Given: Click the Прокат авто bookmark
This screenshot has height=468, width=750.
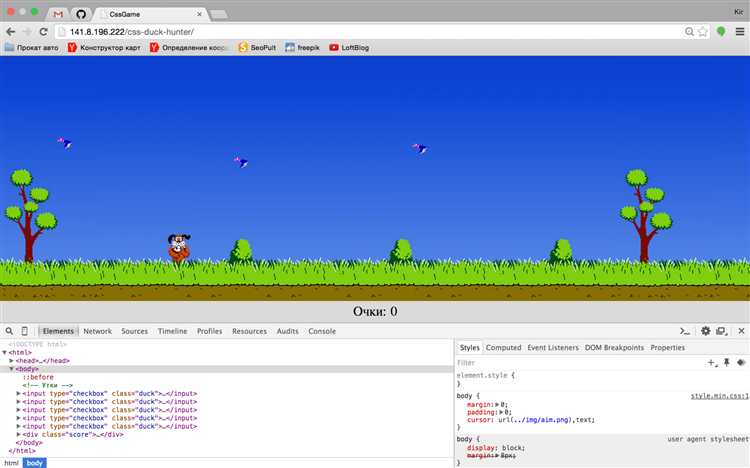Looking at the screenshot, I should click(x=32, y=47).
